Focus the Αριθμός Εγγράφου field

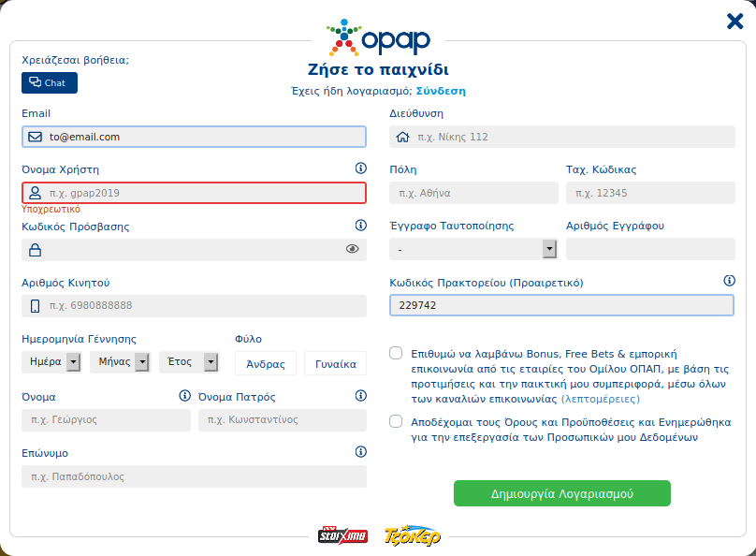[x=650, y=249]
